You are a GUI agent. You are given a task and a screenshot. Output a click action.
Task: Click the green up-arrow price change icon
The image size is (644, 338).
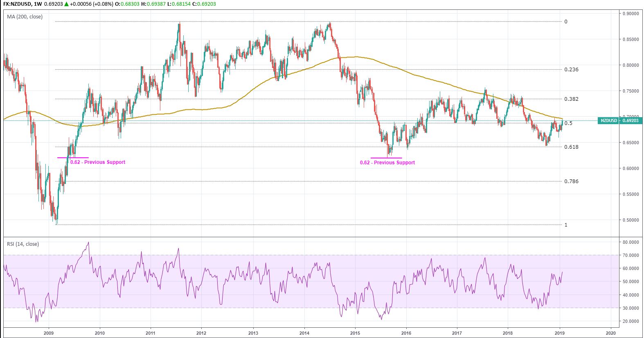[66, 4]
